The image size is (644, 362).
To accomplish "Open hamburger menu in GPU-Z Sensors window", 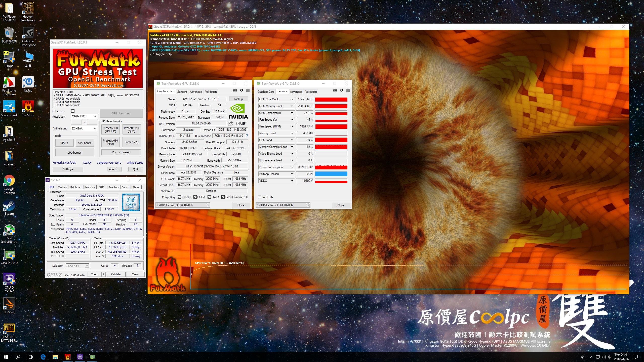I will pos(348,90).
